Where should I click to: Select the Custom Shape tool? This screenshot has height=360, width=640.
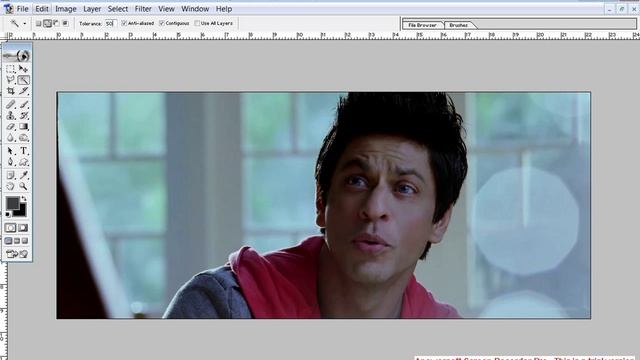click(x=23, y=162)
